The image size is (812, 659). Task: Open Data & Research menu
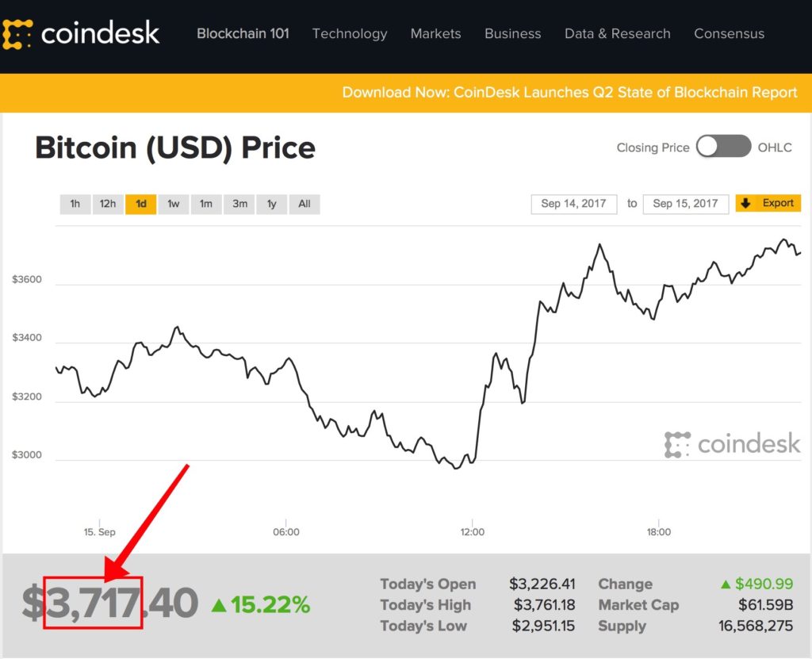[x=617, y=33]
